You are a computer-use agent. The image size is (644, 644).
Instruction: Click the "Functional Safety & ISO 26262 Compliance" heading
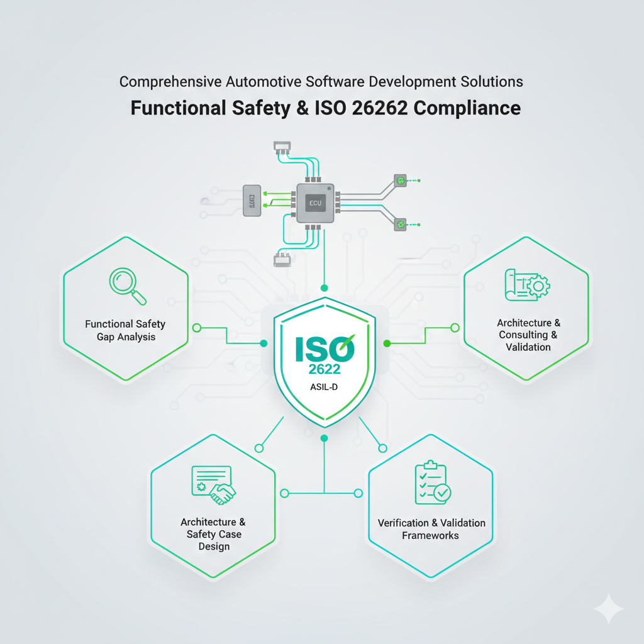(x=326, y=108)
